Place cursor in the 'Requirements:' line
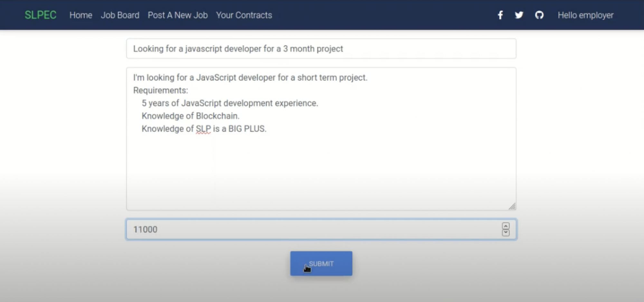The width and height of the screenshot is (644, 302). (x=161, y=90)
